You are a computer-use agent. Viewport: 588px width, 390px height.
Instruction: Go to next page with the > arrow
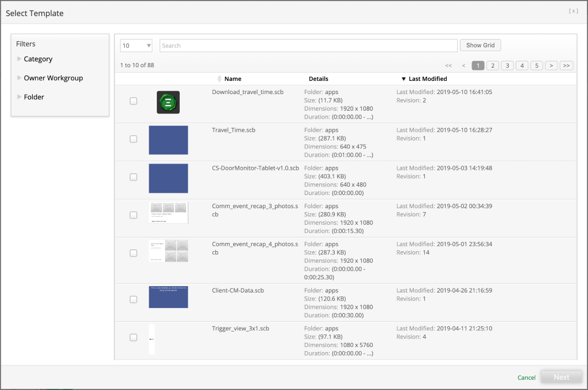551,65
